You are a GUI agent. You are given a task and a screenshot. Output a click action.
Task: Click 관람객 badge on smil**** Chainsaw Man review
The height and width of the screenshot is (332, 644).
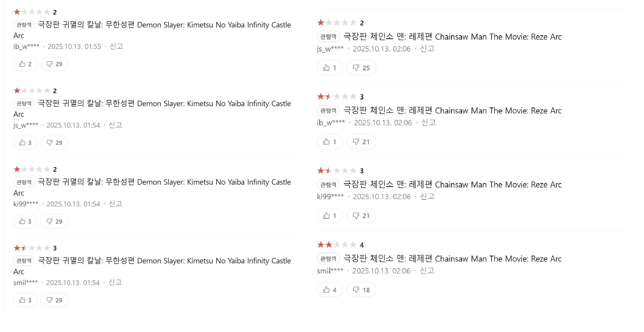(x=328, y=258)
